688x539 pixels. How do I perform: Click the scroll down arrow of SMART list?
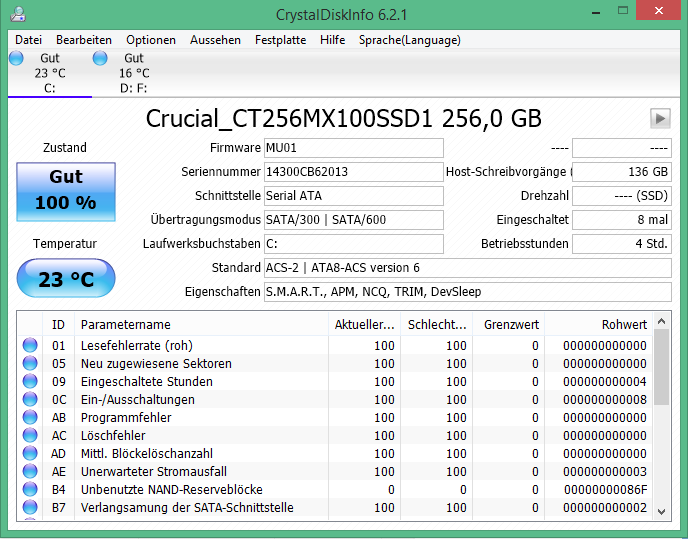[662, 511]
